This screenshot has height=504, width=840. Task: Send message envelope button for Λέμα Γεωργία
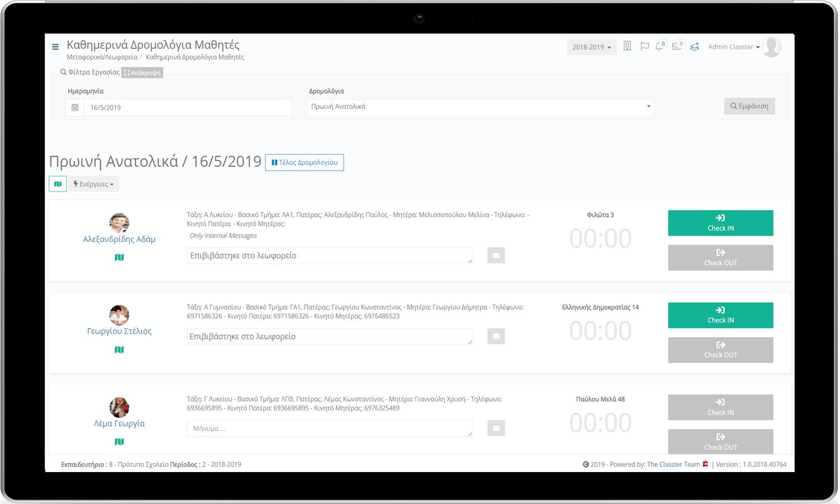(496, 428)
